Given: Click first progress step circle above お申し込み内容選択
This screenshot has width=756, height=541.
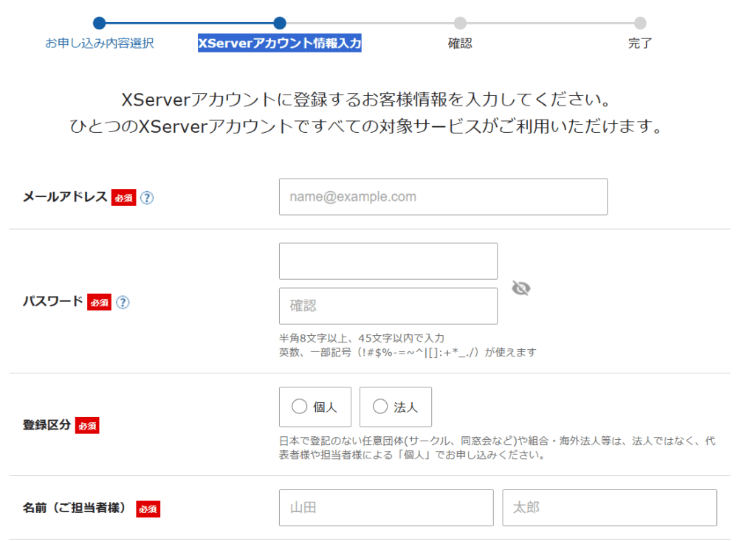Looking at the screenshot, I should tap(100, 23).
